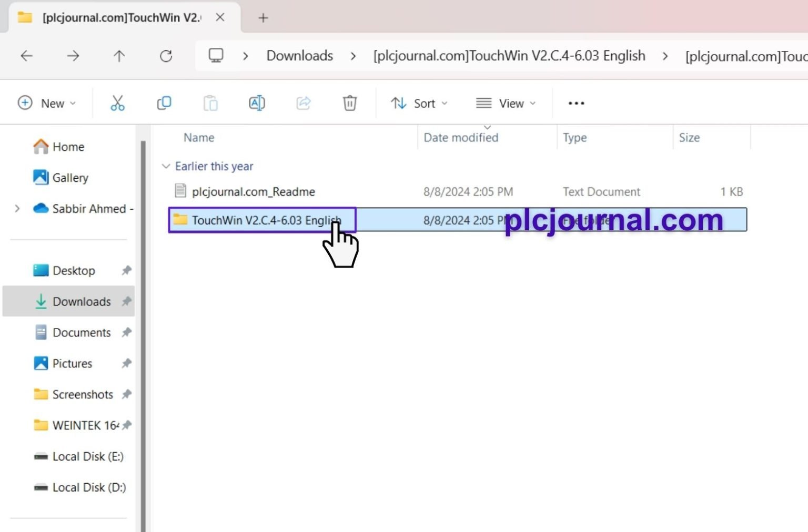808x532 pixels.
Task: Open the View options dropdown
Action: click(x=506, y=103)
